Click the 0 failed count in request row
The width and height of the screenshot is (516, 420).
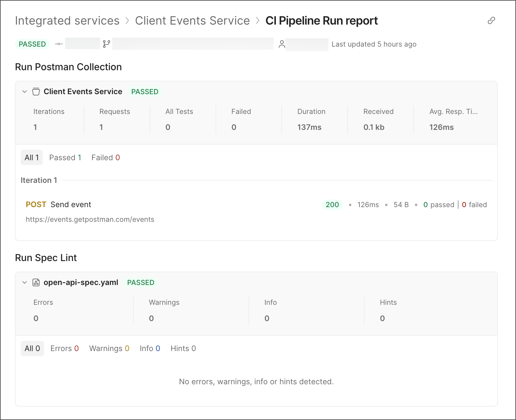pos(475,205)
